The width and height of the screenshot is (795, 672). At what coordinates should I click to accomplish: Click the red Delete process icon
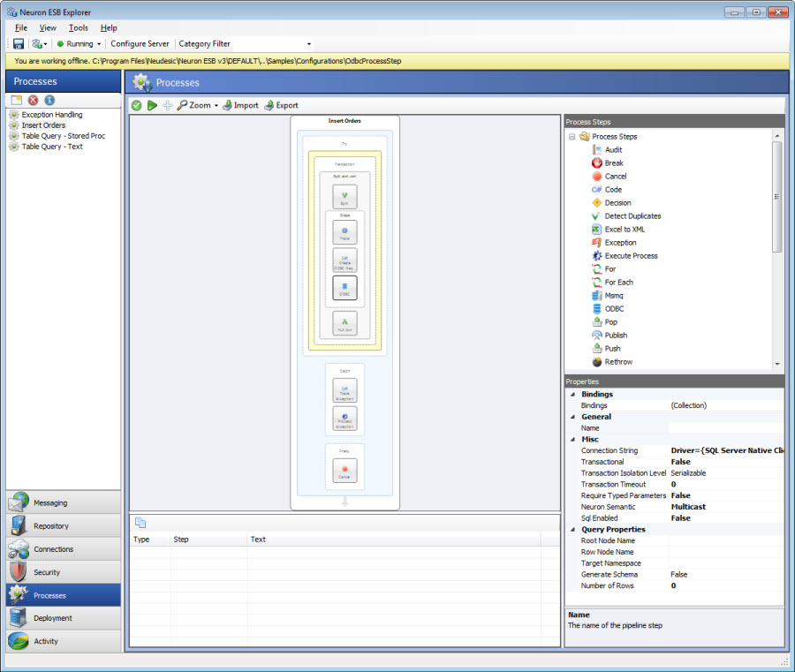(33, 101)
